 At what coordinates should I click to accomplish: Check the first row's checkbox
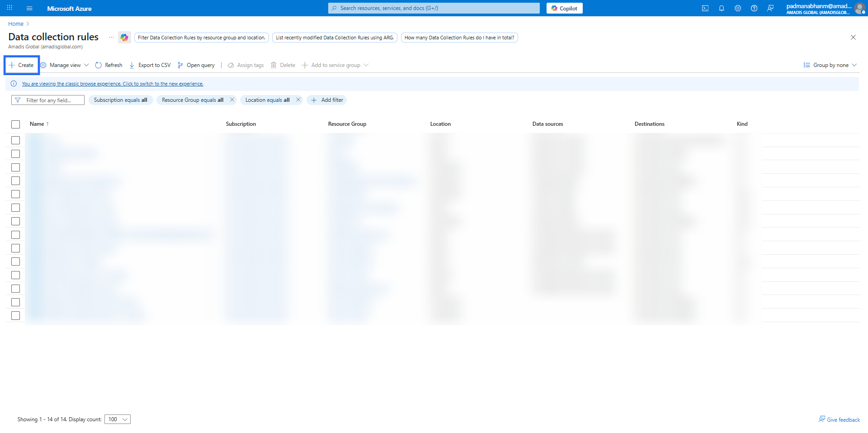(16, 140)
